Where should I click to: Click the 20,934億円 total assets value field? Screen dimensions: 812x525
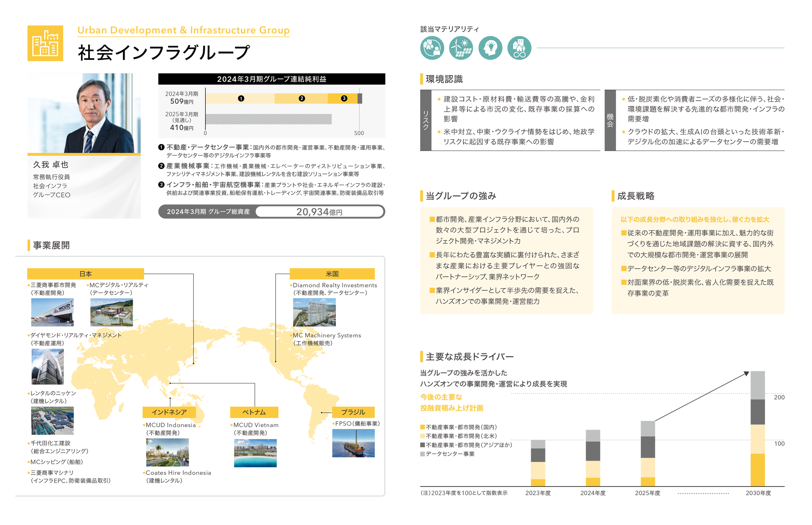click(x=319, y=212)
